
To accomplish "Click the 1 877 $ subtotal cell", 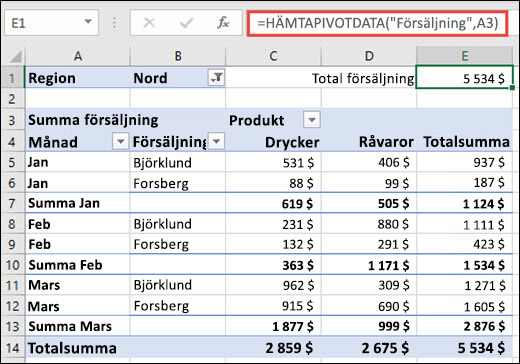I will 273,326.
